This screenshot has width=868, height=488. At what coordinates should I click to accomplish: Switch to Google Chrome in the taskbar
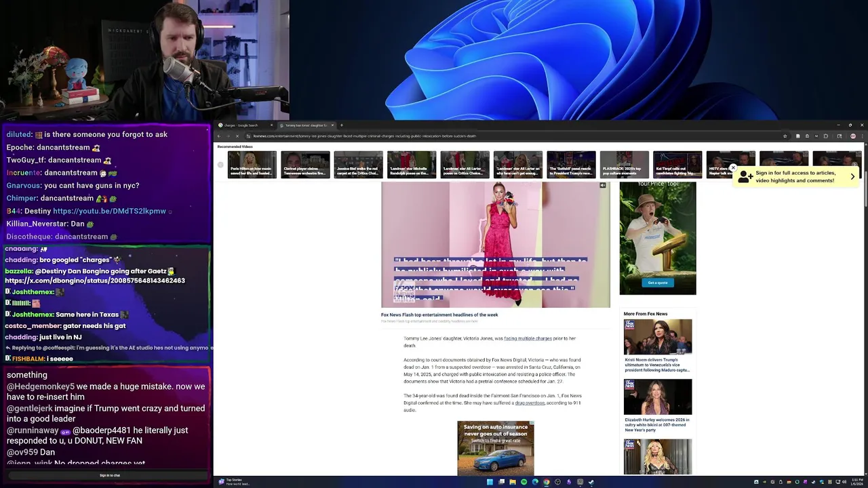[x=547, y=482]
